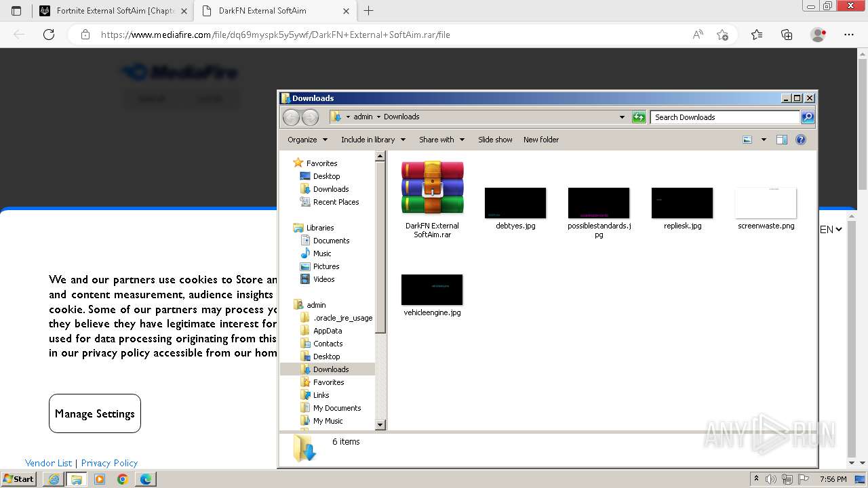Toggle the preview pane icon
This screenshot has width=868, height=488.
[782, 140]
